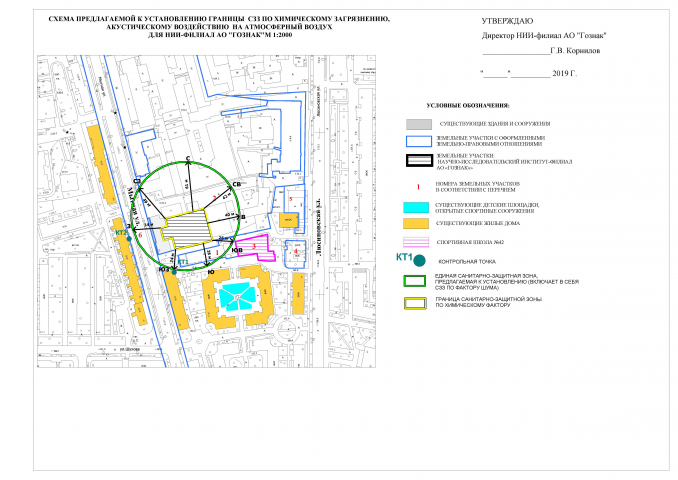Image resolution: width=678 pixels, height=480 pixels.
Task: Click the map title 'СХЕМА ПРЕДЛАГАЕМОЙ К УСТАНОВЛЕНИЮ...'
Action: click(219, 19)
